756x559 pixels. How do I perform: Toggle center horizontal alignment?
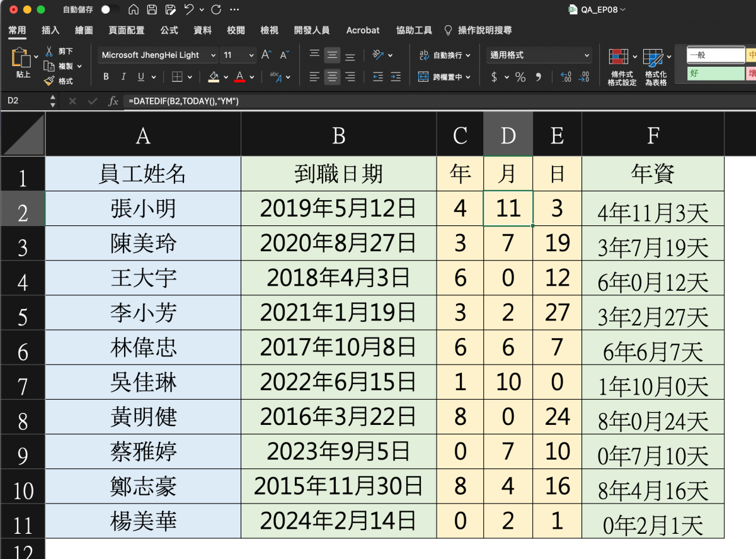click(332, 77)
